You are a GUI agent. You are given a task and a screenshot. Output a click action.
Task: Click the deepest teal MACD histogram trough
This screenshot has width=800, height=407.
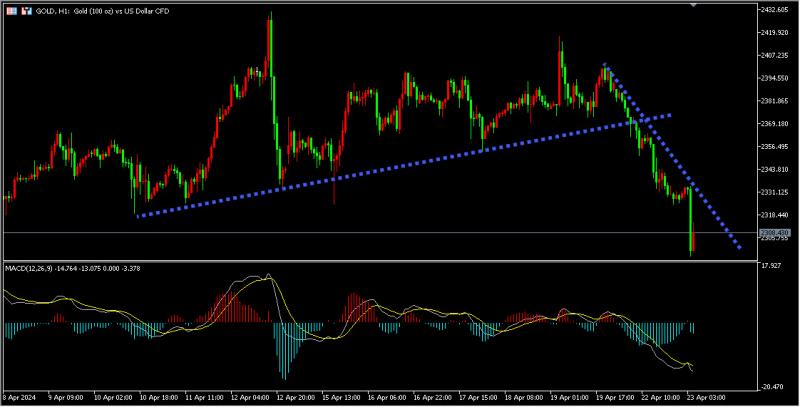(284, 351)
